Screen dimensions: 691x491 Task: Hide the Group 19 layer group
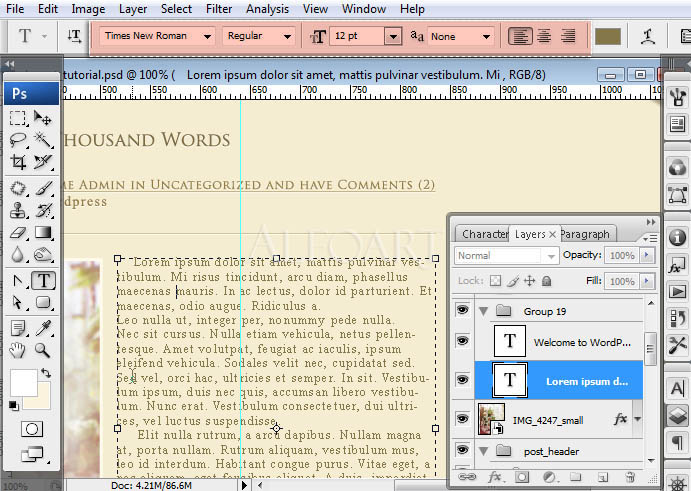coord(462,310)
